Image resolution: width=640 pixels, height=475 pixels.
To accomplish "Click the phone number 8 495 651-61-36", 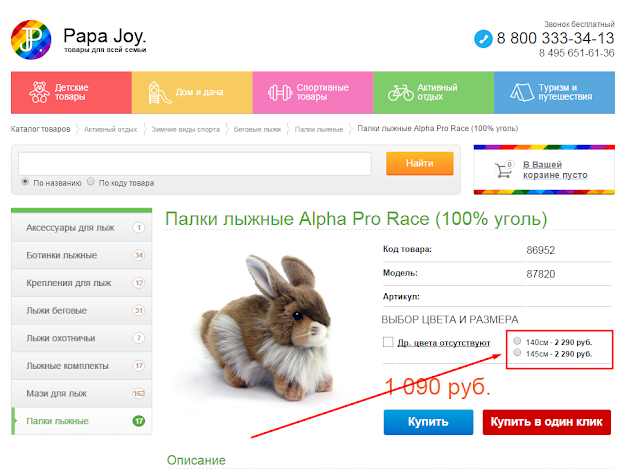I will pos(576,53).
